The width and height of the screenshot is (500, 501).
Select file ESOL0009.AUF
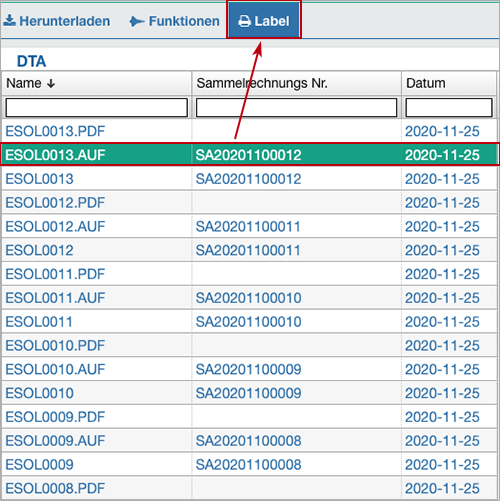coord(55,441)
